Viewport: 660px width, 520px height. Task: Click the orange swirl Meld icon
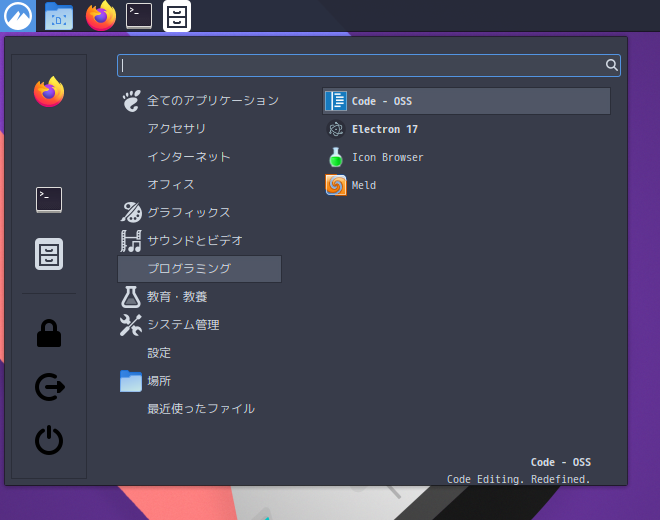(336, 185)
